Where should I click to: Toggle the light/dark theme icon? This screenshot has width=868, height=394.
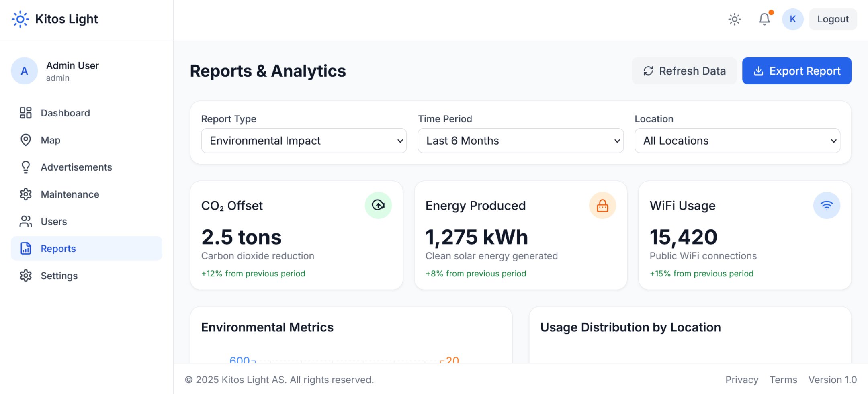coord(734,19)
